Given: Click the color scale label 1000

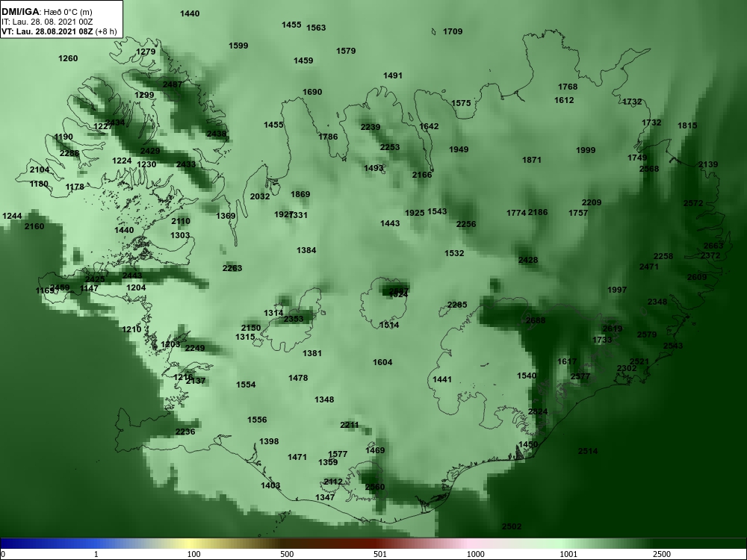Looking at the screenshot, I should (x=475, y=554).
